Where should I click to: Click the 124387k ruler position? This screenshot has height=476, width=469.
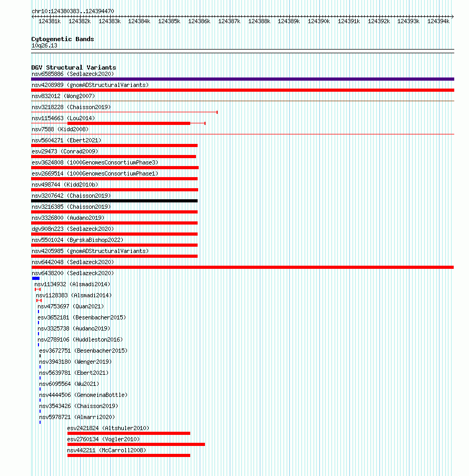pyautogui.click(x=229, y=21)
